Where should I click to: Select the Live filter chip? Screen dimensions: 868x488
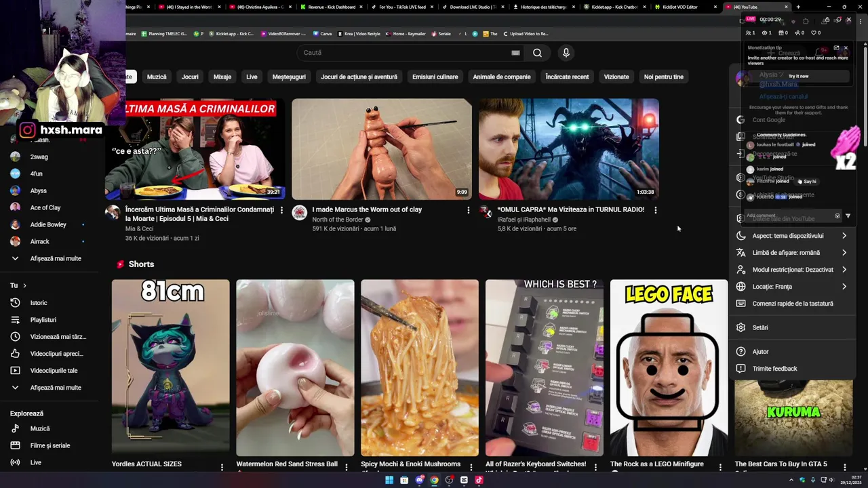coord(252,77)
